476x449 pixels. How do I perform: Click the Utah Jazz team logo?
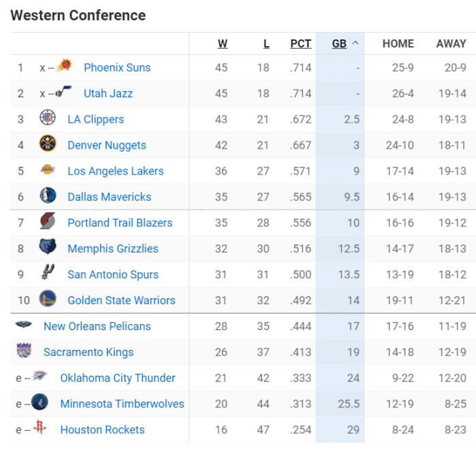pos(65,93)
